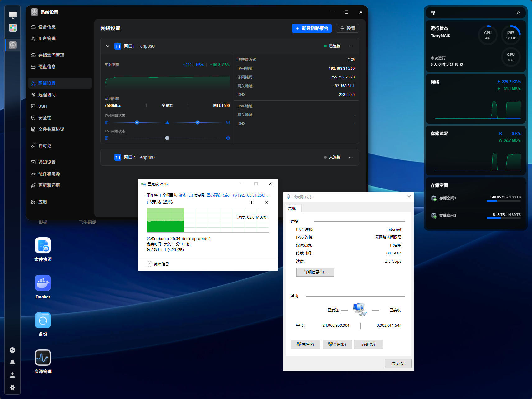
Task: Open 应用 in sidebar
Action: (x=60, y=202)
